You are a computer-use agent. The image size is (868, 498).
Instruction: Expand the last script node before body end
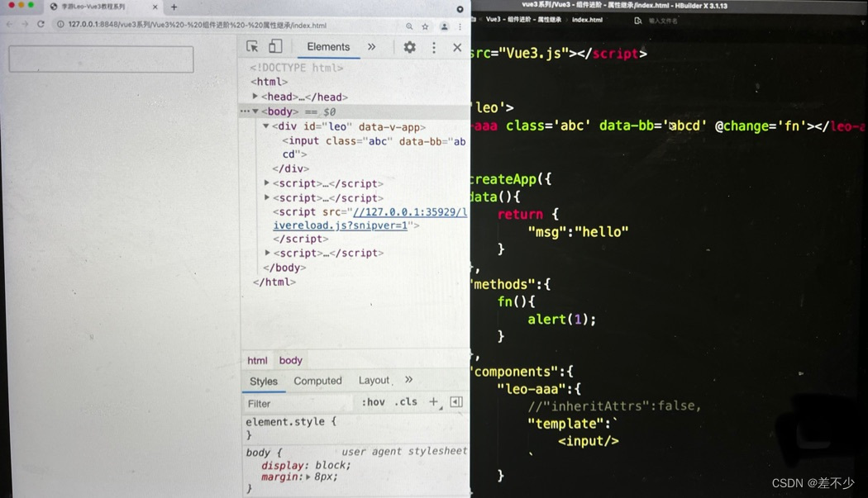point(267,253)
